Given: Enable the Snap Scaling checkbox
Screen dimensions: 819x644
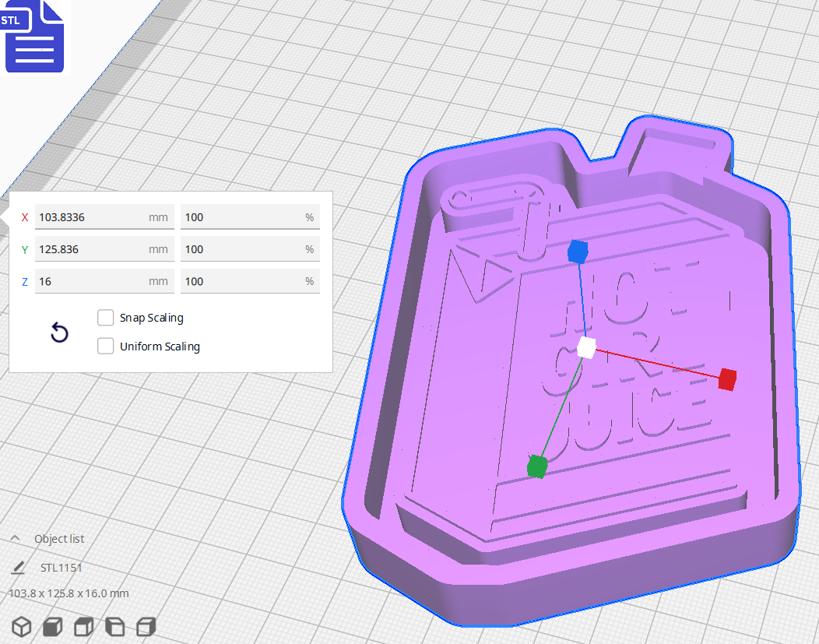Looking at the screenshot, I should click(x=106, y=318).
